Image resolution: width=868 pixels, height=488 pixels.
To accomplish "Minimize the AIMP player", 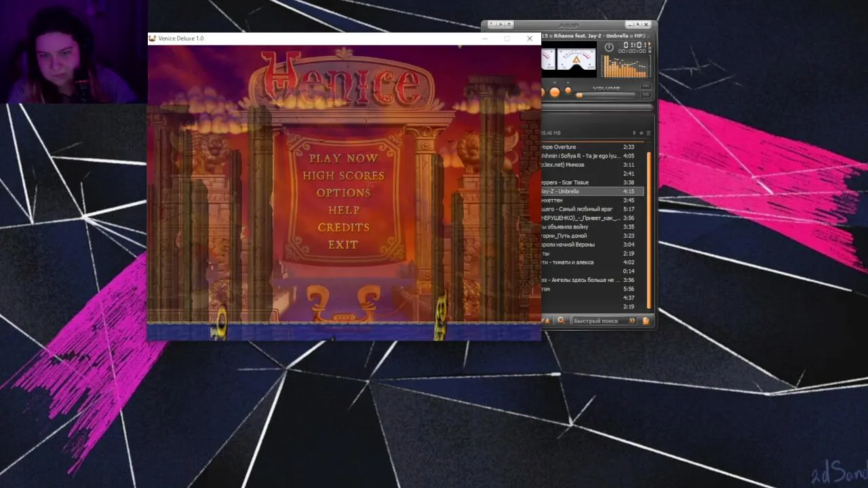I will (630, 24).
